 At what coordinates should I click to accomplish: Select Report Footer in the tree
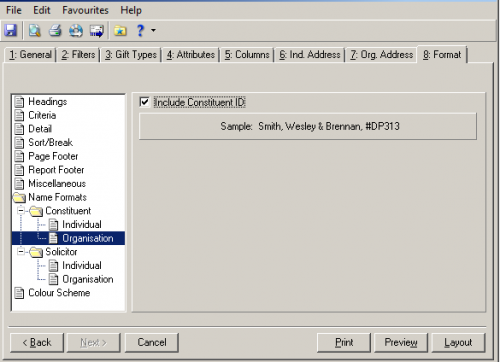(x=56, y=170)
